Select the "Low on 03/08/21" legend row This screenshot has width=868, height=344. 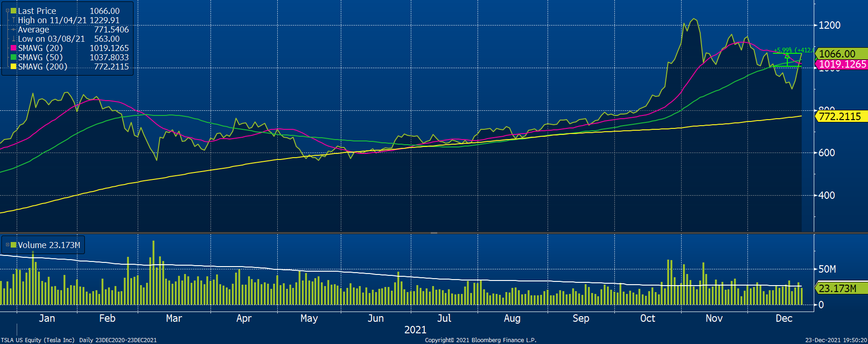(x=69, y=38)
